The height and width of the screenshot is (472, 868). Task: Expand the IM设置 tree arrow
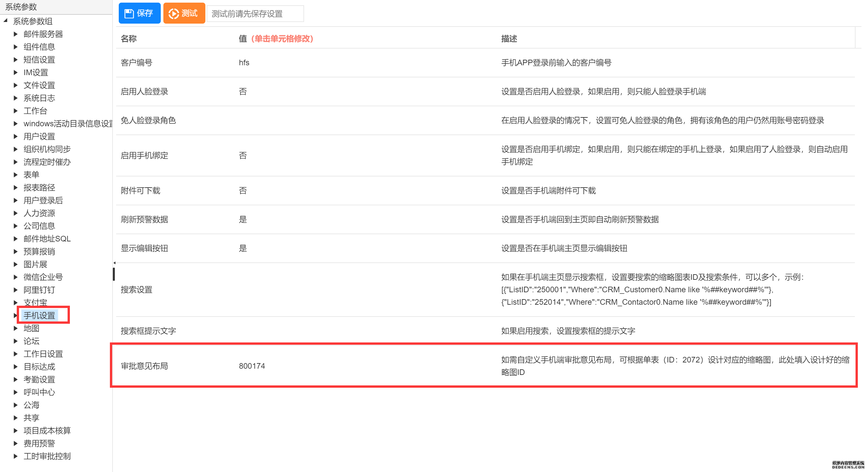coord(15,72)
